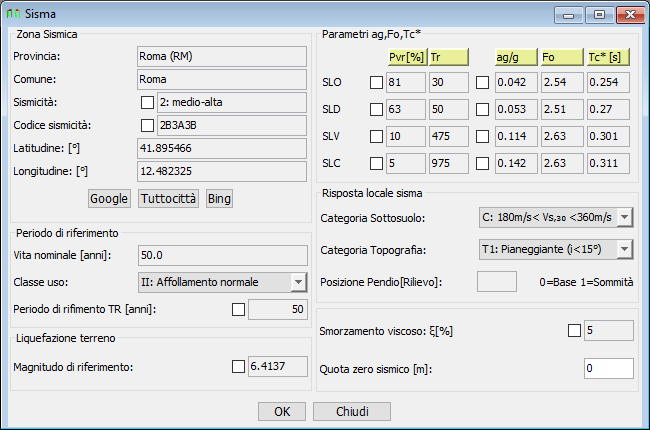Click the Tuttocittà button

168,199
